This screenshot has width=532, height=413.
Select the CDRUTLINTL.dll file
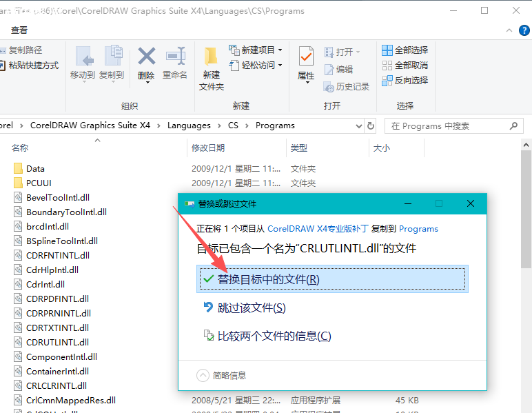tap(51, 343)
